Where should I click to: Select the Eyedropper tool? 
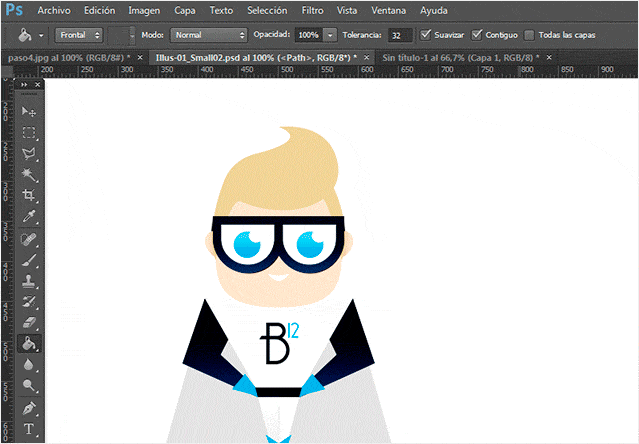[x=30, y=216]
